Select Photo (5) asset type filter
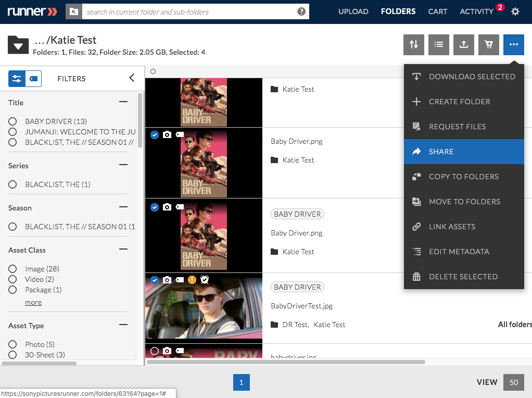 pos(12,344)
